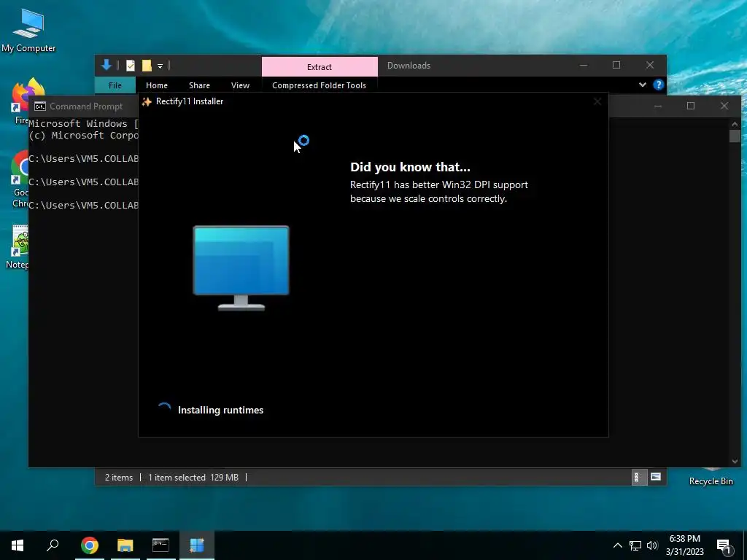This screenshot has height=560, width=747.
Task: Open the Compressed Folder Tools tab
Action: (320, 85)
